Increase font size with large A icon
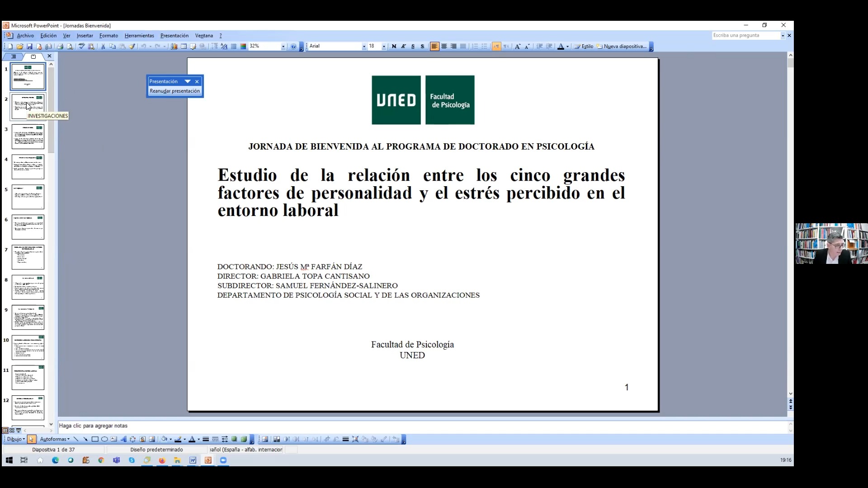 click(518, 47)
